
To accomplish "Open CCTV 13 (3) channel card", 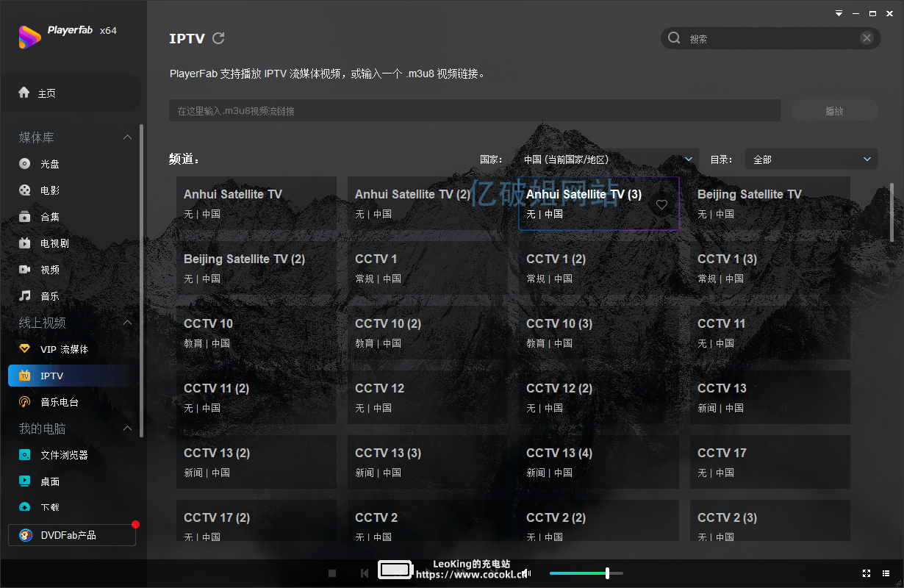I will pyautogui.click(x=428, y=462).
